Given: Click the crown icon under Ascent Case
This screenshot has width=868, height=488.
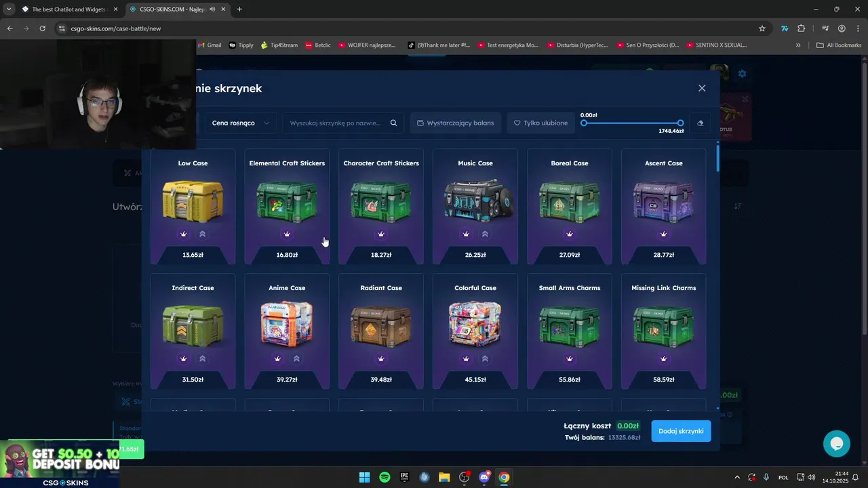Looking at the screenshot, I should click(x=664, y=234).
